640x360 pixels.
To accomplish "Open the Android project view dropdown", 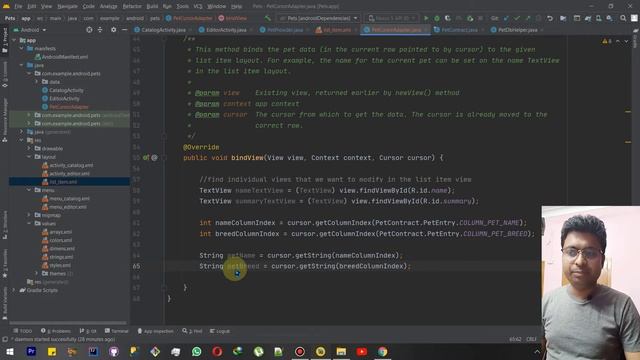I will (x=30, y=30).
